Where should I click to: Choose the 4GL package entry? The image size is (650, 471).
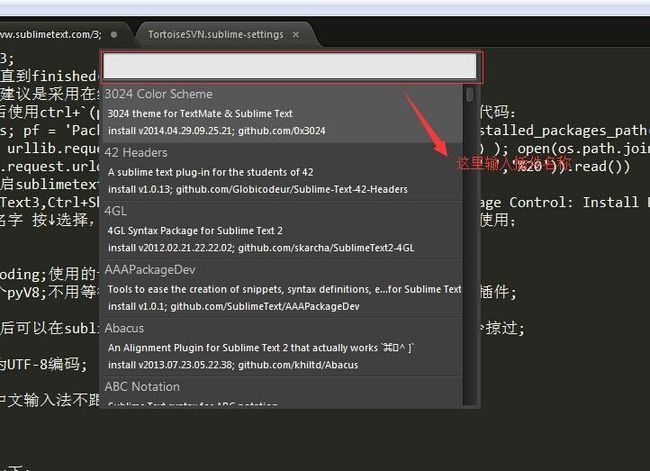[282, 231]
